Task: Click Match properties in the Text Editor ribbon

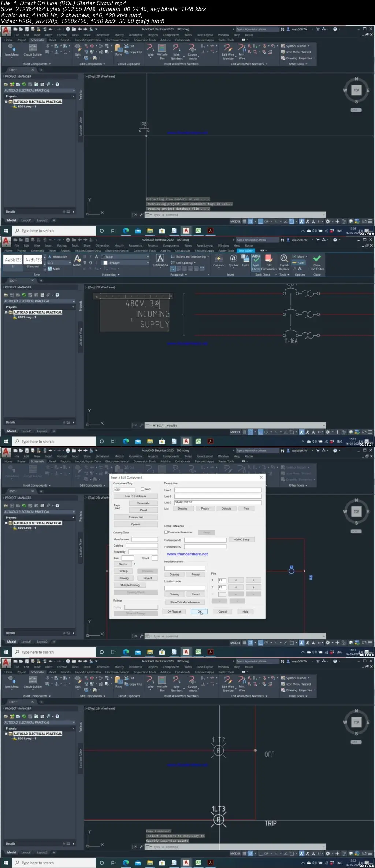Action: [x=77, y=261]
